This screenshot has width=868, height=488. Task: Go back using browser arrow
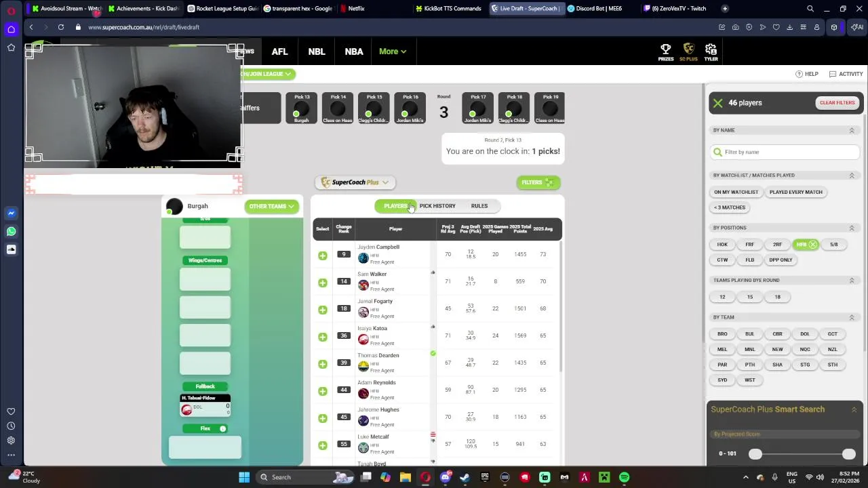point(31,27)
